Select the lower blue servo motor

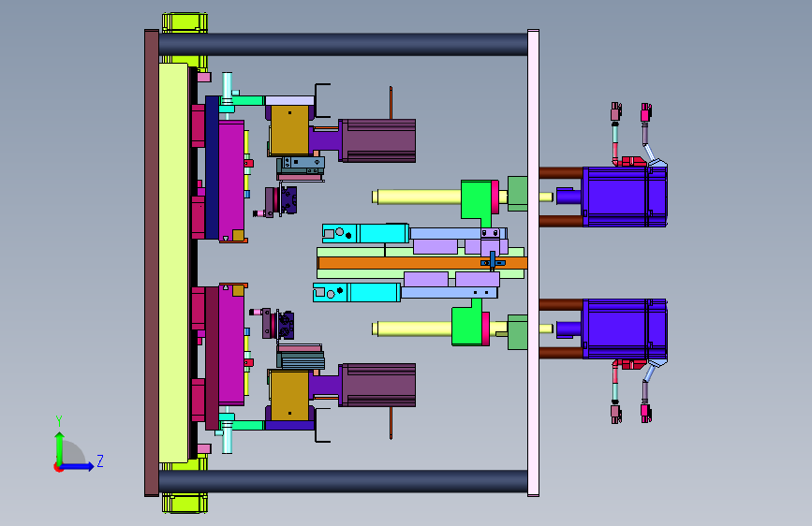tap(625, 329)
